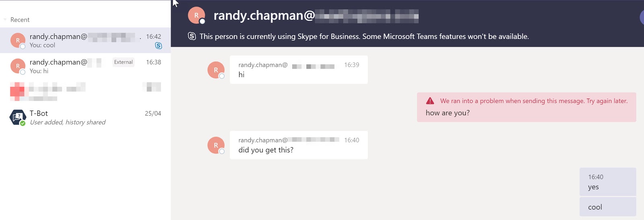Click the Skype for Business icon in chat list
Image resolution: width=644 pixels, height=220 pixels.
pos(159,46)
